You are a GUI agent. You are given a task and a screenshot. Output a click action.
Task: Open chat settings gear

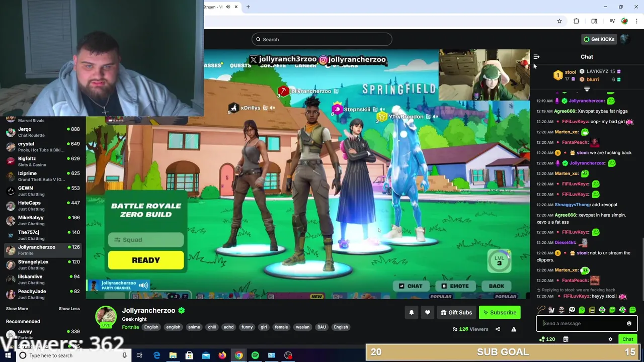(x=610, y=339)
